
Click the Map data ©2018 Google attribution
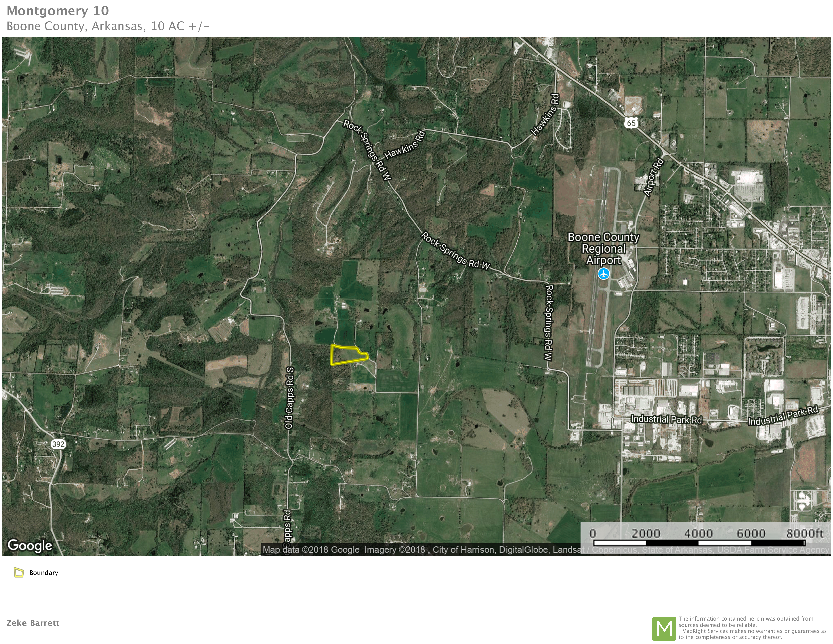coord(311,550)
